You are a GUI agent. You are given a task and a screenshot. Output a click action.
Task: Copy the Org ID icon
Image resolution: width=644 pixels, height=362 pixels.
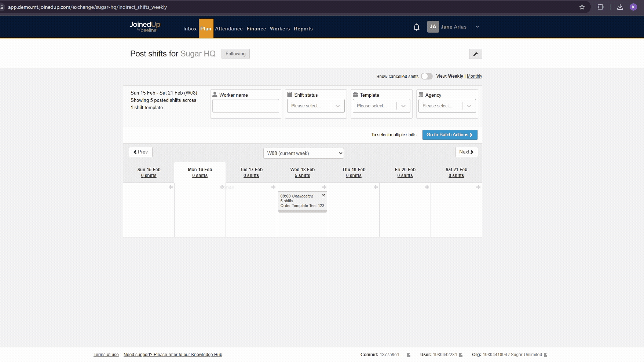point(545,355)
